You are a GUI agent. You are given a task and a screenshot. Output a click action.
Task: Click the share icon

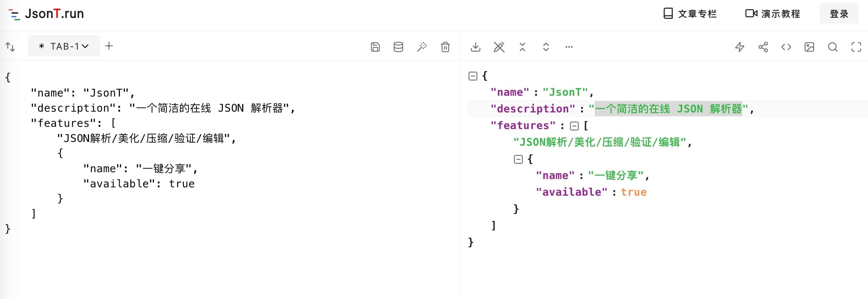pyautogui.click(x=763, y=47)
